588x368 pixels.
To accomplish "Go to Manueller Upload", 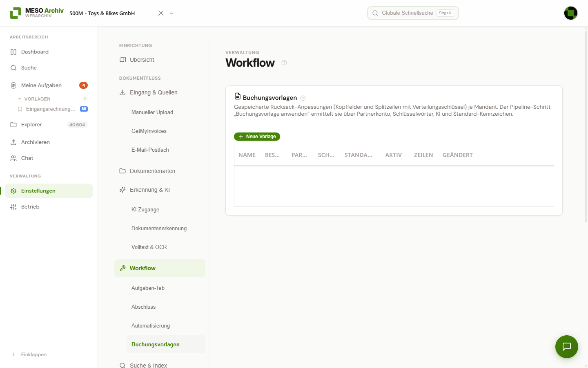I will [166, 112].
